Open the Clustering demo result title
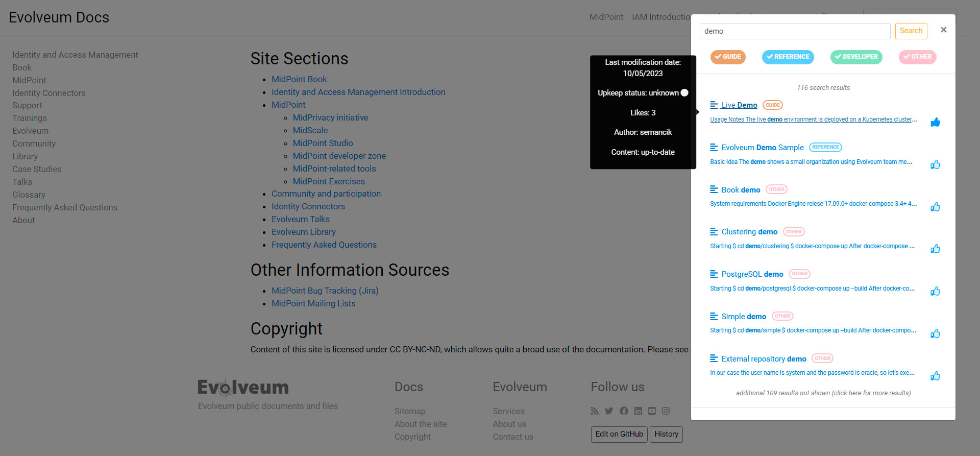Viewport: 980px width, 456px height. (749, 231)
